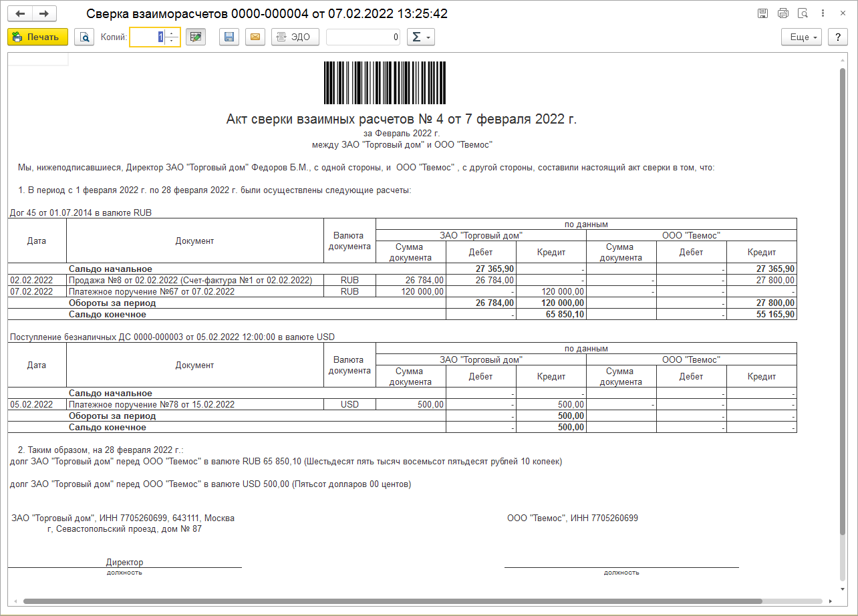Click the 65 850,10 closing balance cell
The image size is (858, 616).
click(551, 314)
